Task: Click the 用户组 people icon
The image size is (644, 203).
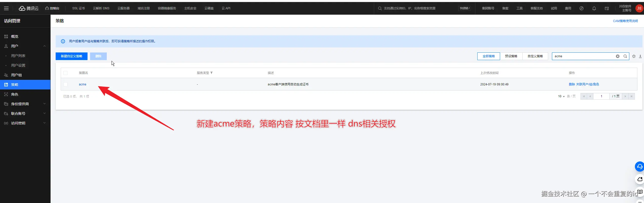Action: (x=6, y=75)
